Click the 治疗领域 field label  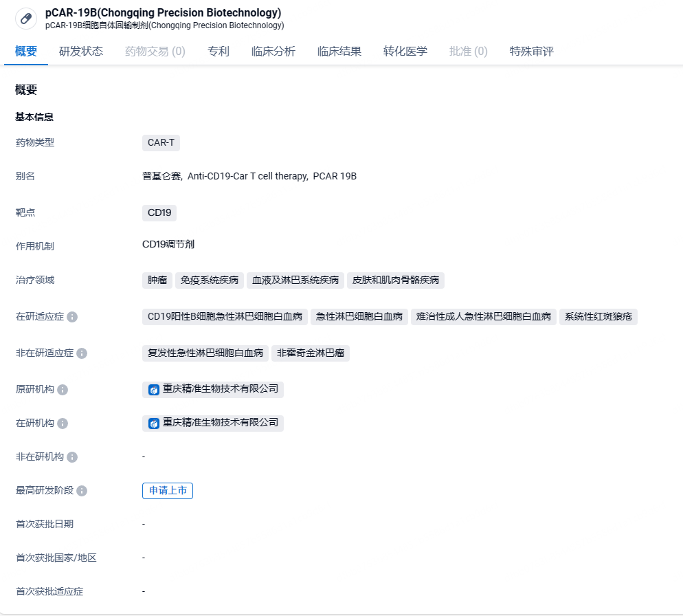(x=35, y=280)
